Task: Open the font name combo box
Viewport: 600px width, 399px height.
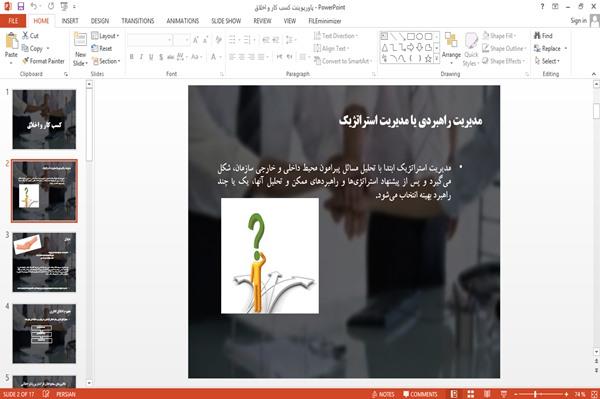Action: point(150,40)
